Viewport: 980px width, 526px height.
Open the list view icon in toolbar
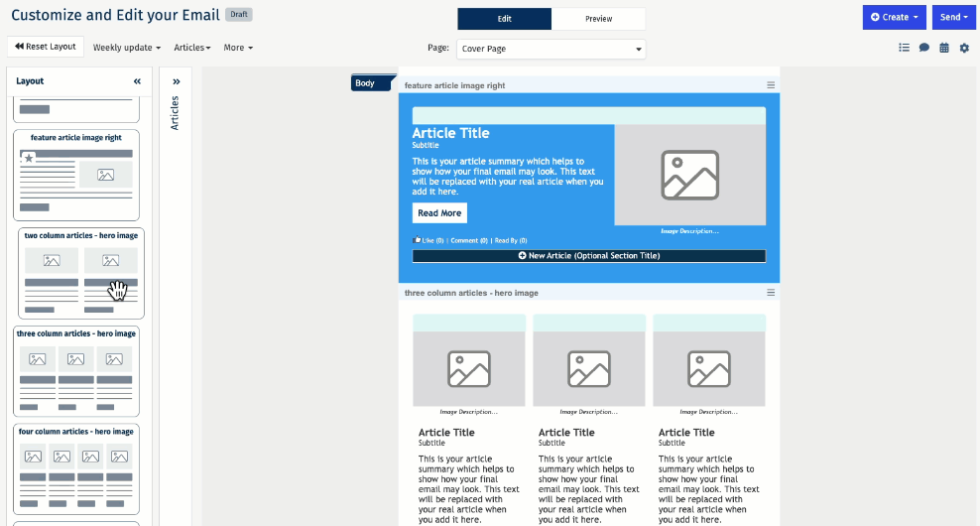904,48
